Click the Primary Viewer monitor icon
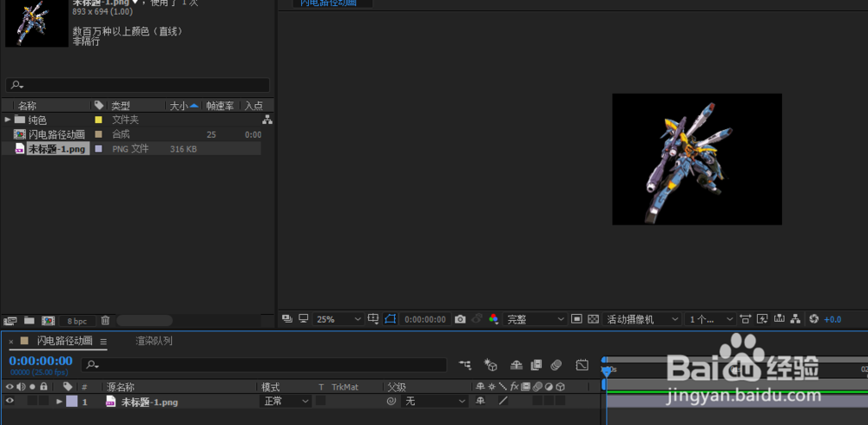868x425 pixels. pyautogui.click(x=303, y=319)
